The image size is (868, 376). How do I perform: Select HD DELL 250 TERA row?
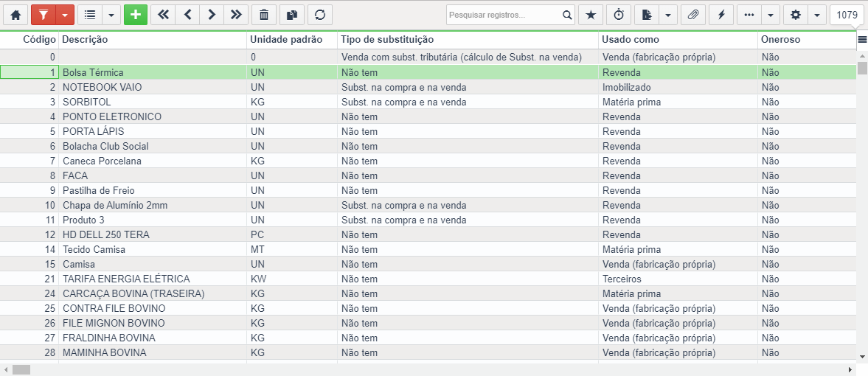(x=428, y=234)
